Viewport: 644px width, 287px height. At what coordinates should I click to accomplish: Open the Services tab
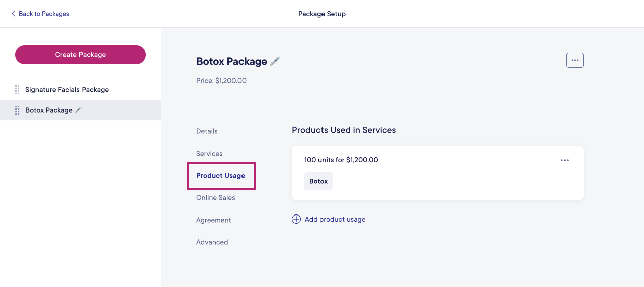[x=209, y=154]
